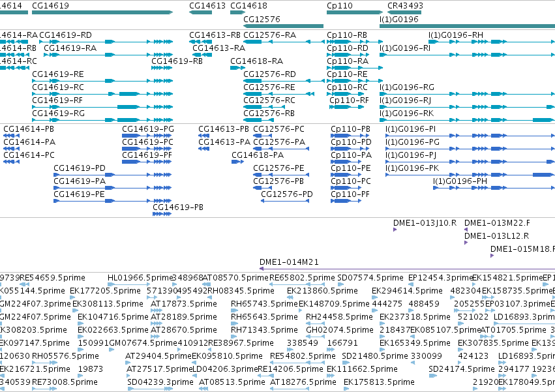Select the CG14619 gene bar
The width and height of the screenshot is (555, 392).
click(102, 12)
